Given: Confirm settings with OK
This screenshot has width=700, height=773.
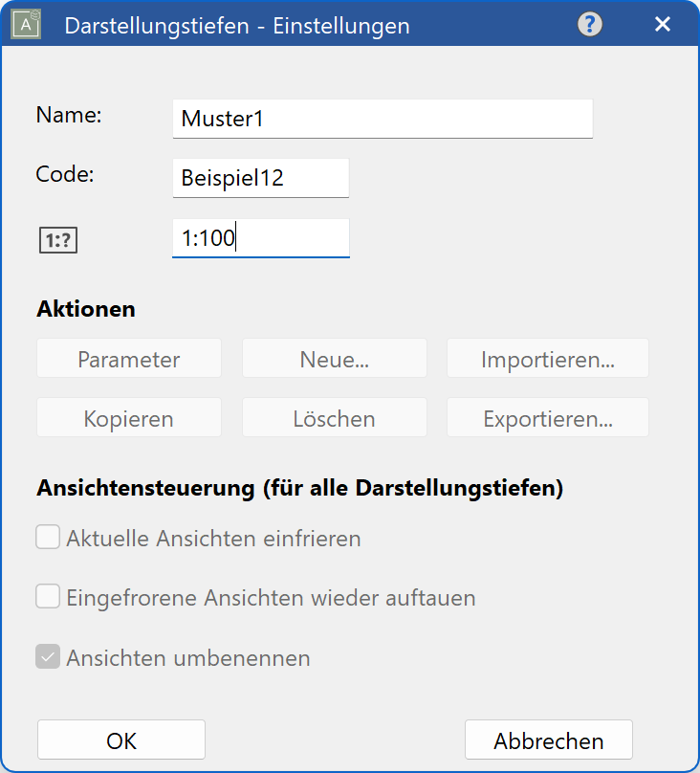Looking at the screenshot, I should pos(120,740).
